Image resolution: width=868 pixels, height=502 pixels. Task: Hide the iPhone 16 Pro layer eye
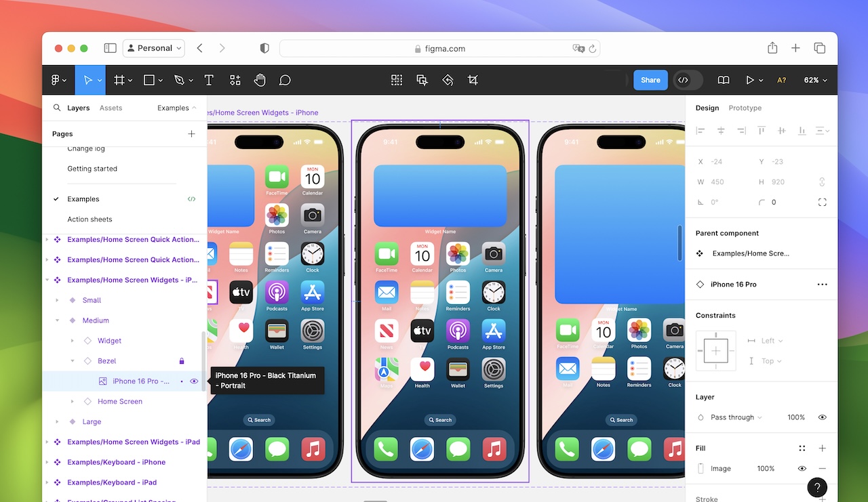coord(194,381)
